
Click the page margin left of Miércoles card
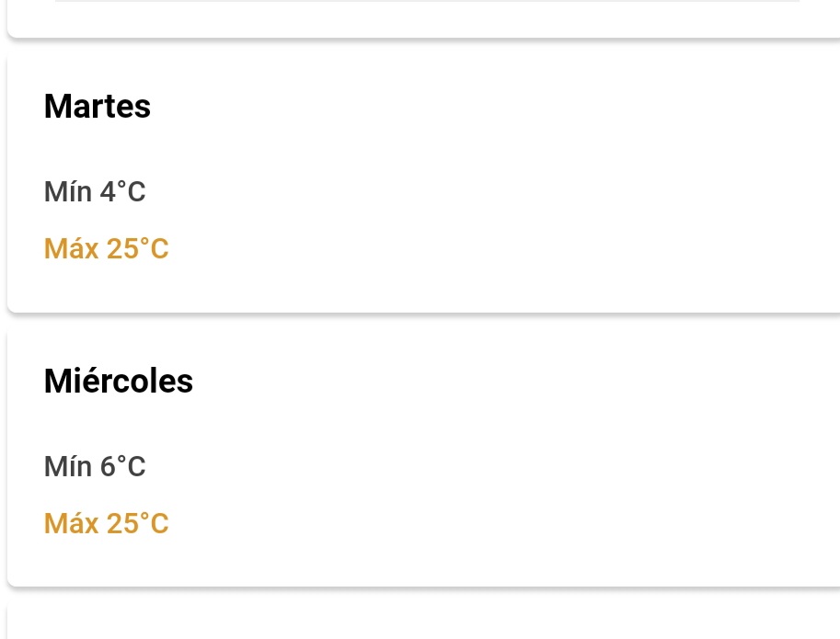(x=3, y=460)
